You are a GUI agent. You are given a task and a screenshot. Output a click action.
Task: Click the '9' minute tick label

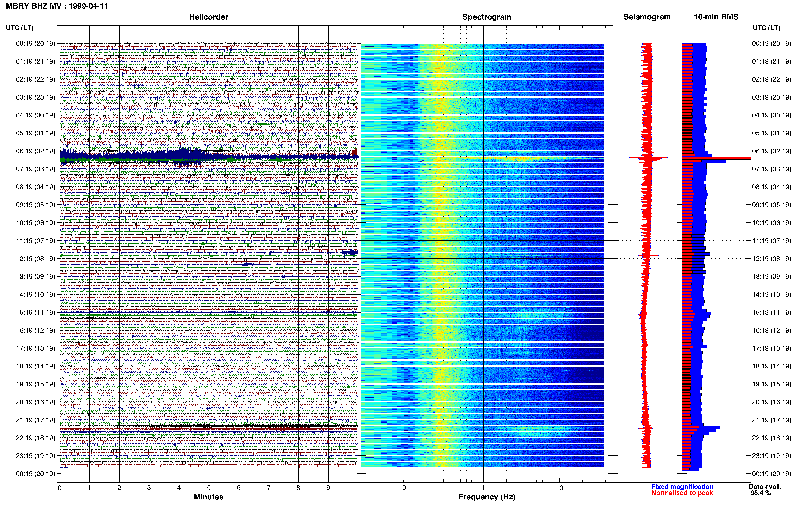tap(328, 488)
